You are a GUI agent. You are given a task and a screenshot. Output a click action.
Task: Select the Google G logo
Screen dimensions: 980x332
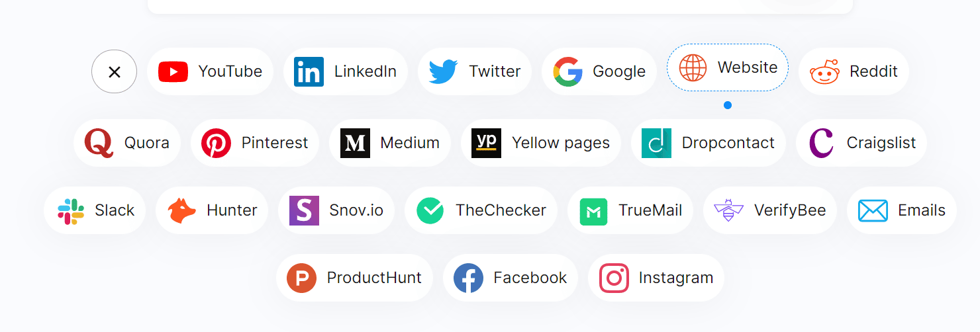pyautogui.click(x=568, y=71)
